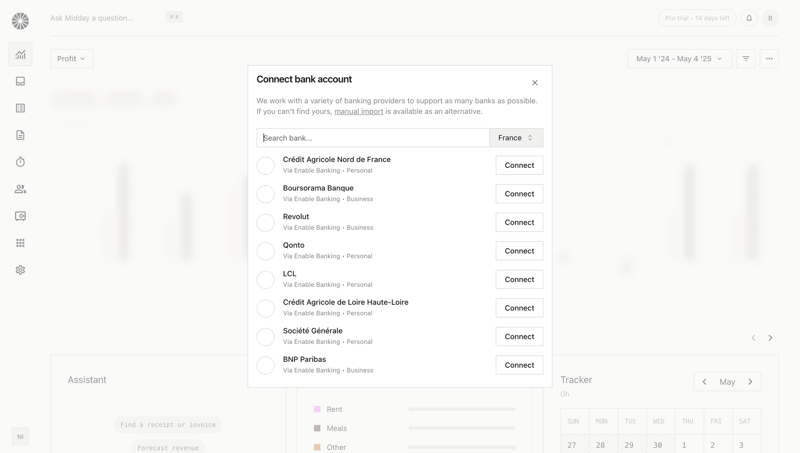Click the Qonto bank name text

(293, 245)
